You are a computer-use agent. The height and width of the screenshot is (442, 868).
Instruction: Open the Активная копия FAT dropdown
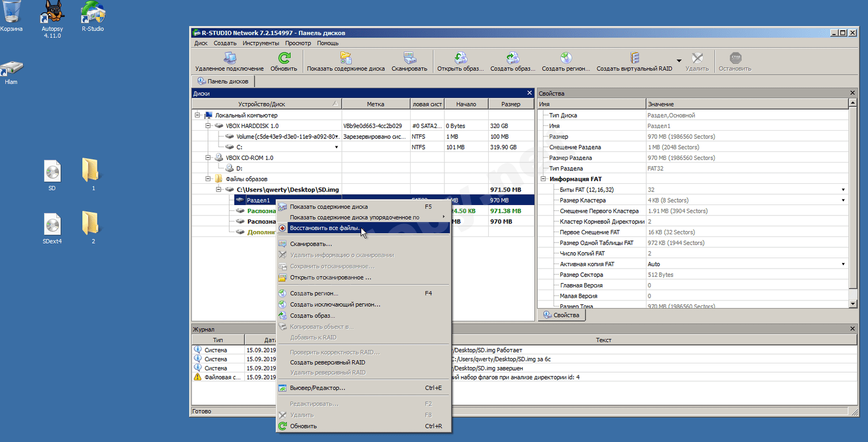[843, 264]
